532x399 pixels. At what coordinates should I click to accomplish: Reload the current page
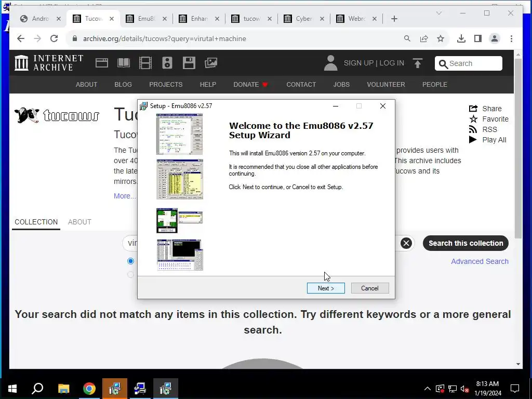(54, 38)
